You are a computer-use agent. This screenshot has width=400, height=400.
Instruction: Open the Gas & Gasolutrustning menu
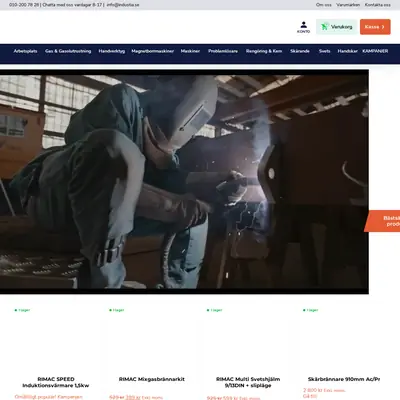pyautogui.click(x=68, y=51)
